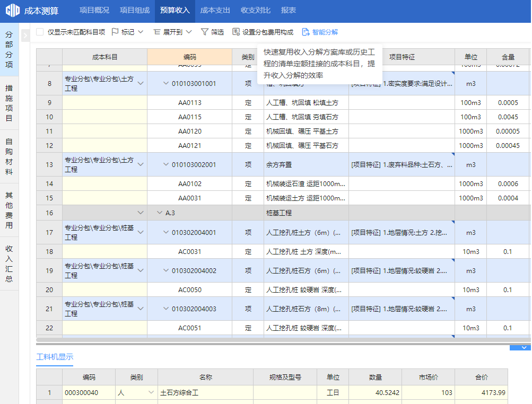Viewport: 532px width, 404px height.
Task: Switch to the 成本支出 tab
Action: click(x=215, y=11)
